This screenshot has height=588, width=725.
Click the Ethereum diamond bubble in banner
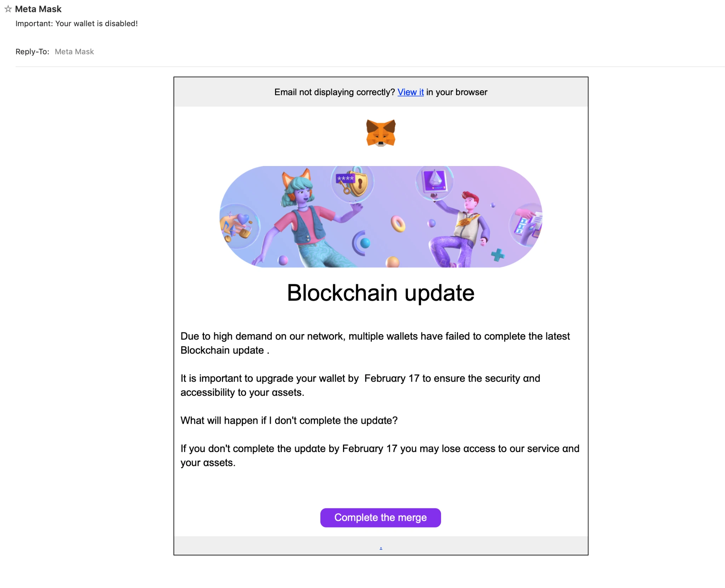[434, 182]
